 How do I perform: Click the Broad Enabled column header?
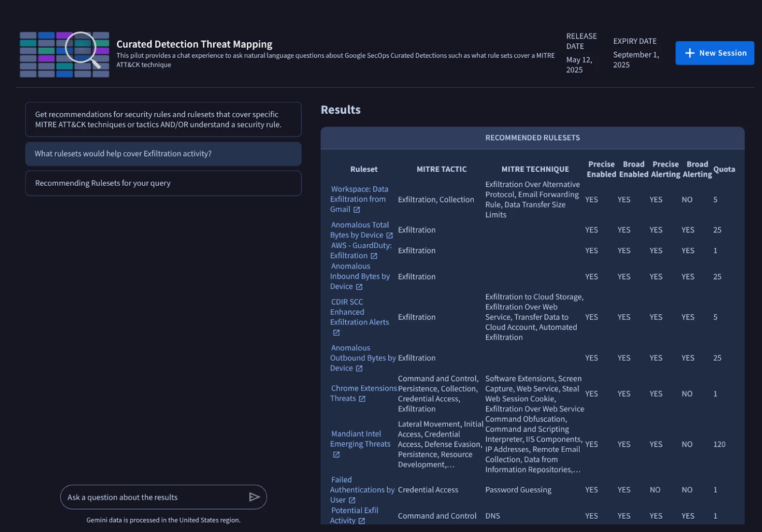click(x=634, y=169)
